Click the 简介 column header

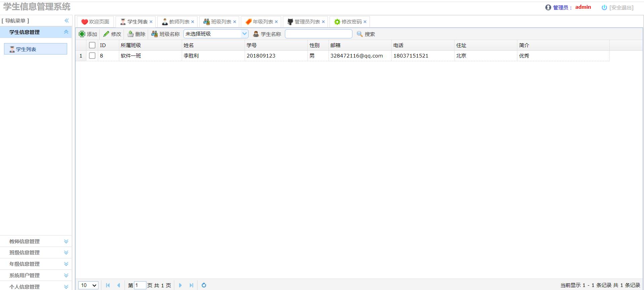point(563,45)
